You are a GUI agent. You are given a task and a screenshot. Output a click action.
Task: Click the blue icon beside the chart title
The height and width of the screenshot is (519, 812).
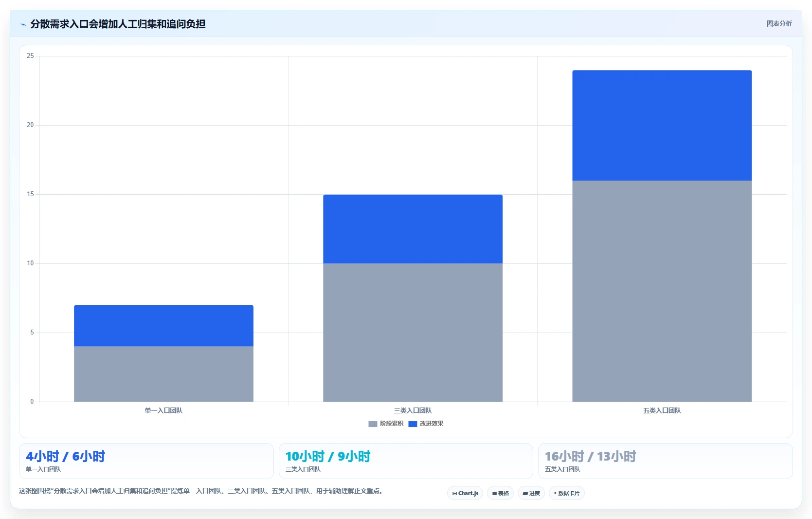click(23, 24)
